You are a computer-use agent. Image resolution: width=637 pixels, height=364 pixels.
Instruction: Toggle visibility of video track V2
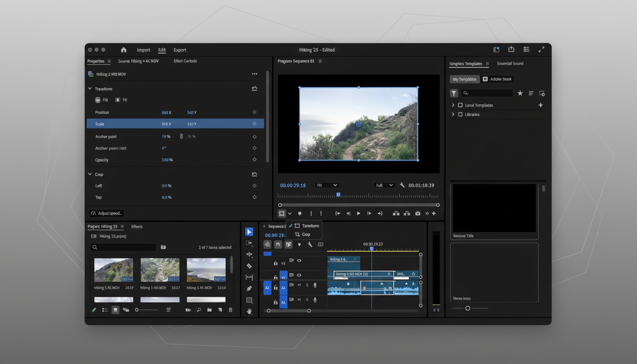[299, 261]
